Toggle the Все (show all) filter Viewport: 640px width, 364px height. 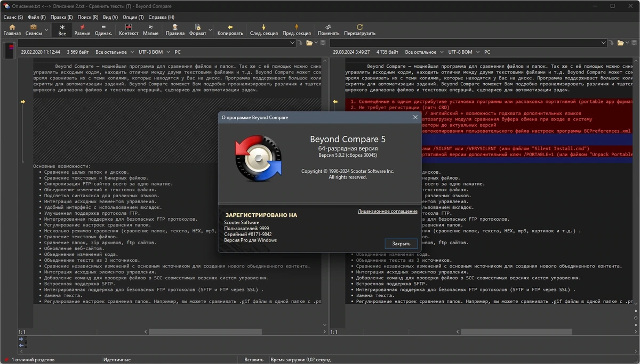[62, 30]
